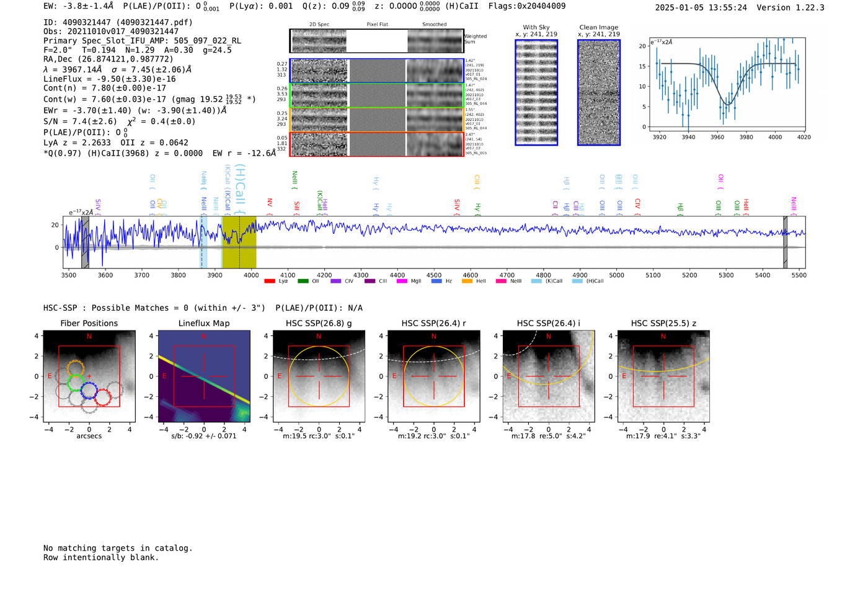Click the red NV line marker label

pyautogui.click(x=270, y=205)
